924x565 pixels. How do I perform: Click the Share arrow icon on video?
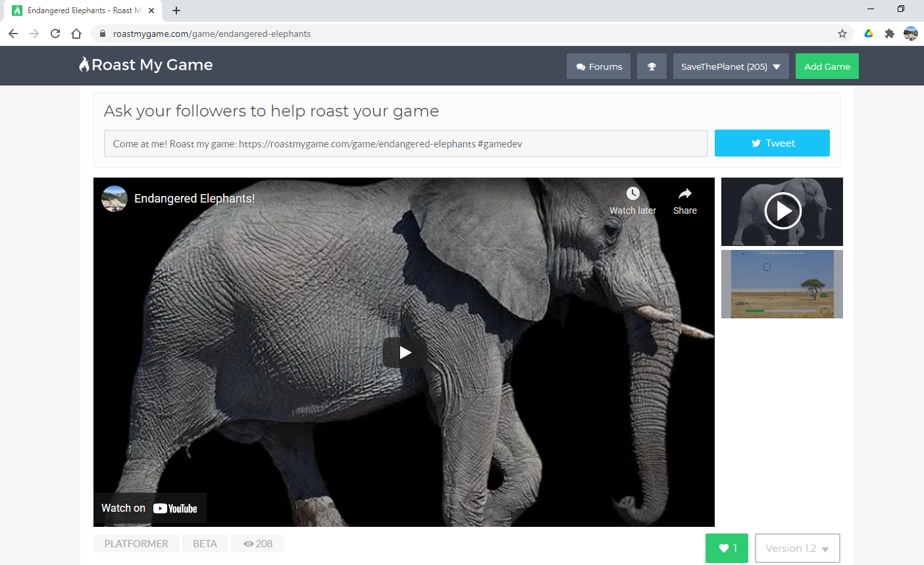(x=684, y=194)
